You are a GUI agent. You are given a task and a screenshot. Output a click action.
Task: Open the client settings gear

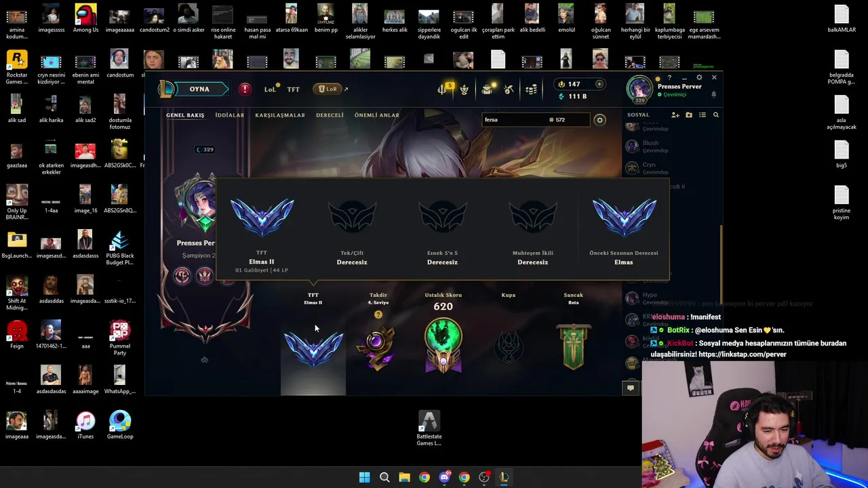699,78
